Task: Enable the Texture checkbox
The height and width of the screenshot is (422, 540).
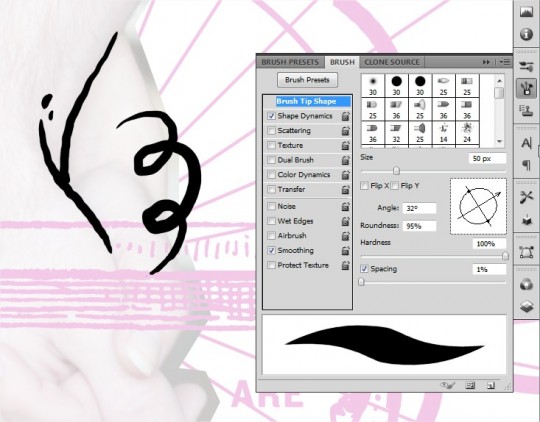Action: click(x=271, y=145)
